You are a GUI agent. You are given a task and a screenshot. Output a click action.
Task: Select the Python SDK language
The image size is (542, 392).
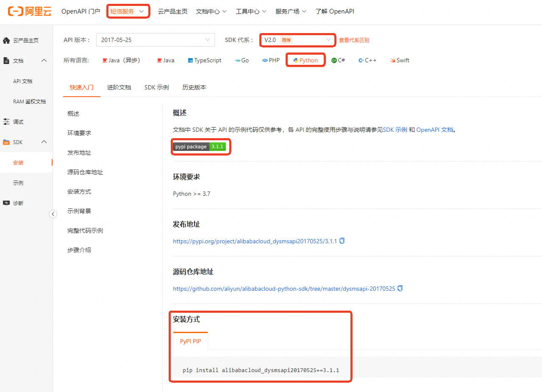click(306, 60)
